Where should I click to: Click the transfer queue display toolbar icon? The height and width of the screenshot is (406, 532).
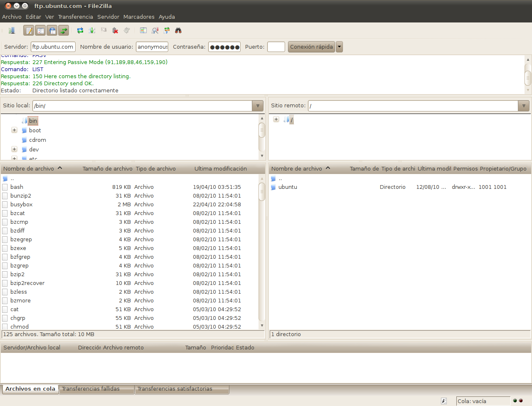pos(64,30)
